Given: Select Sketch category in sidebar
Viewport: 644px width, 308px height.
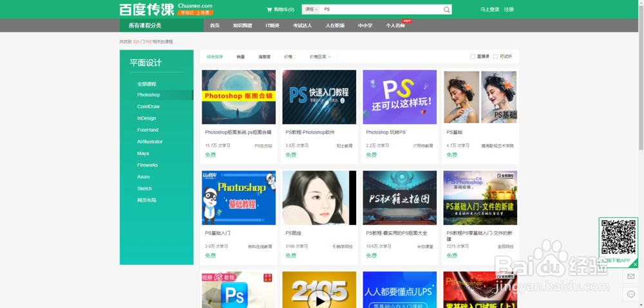Looking at the screenshot, I should coord(144,188).
